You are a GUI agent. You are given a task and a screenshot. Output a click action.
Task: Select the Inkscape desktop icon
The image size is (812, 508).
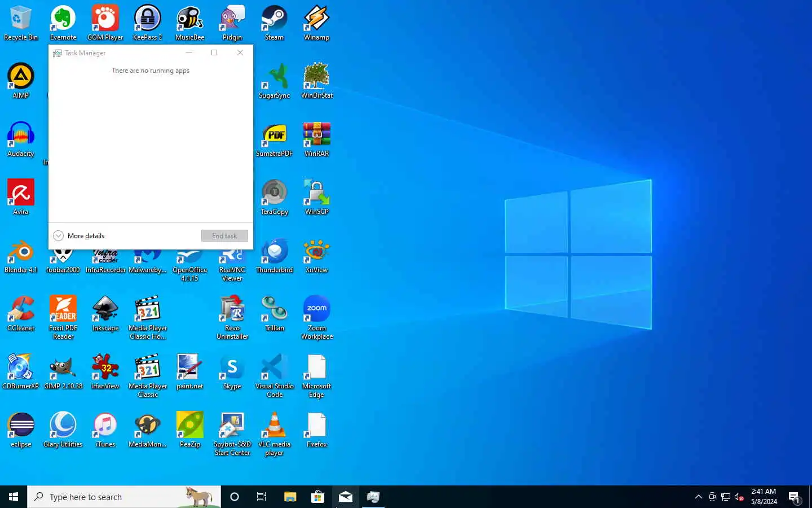[x=105, y=313]
